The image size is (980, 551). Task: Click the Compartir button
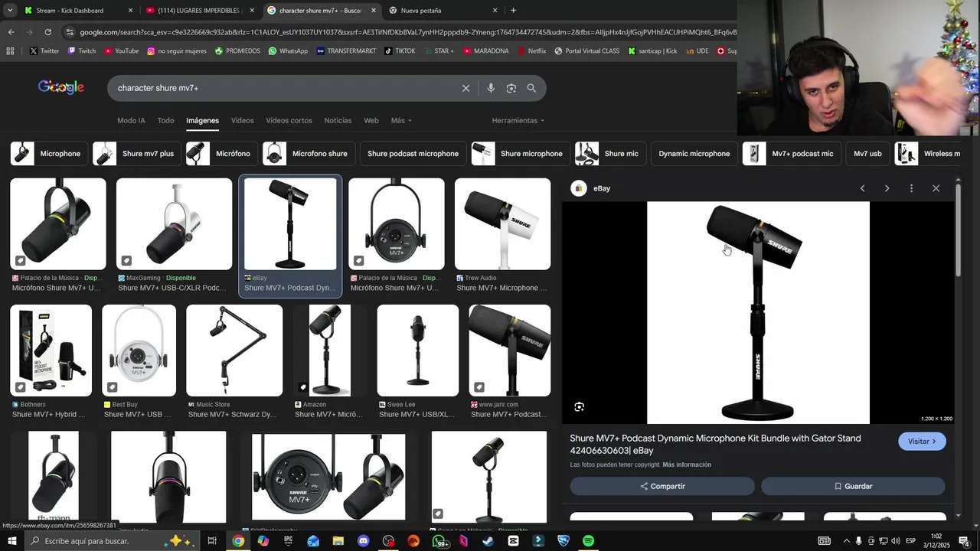662,486
